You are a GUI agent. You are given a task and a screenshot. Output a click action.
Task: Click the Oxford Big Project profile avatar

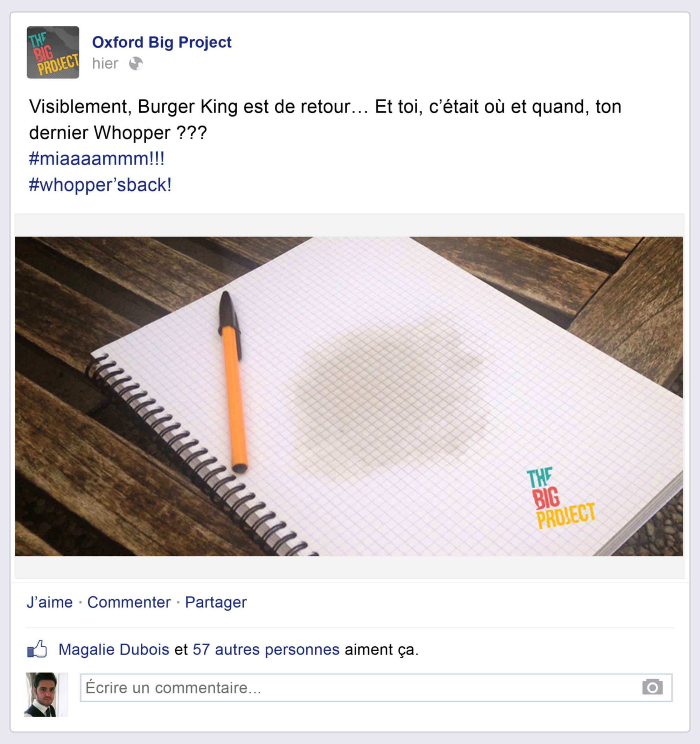[x=53, y=52]
